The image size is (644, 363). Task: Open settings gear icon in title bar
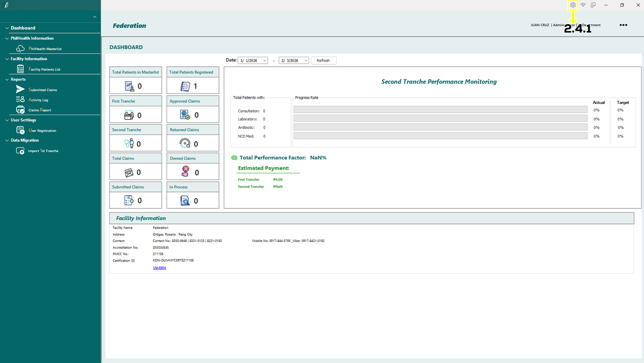click(x=573, y=5)
